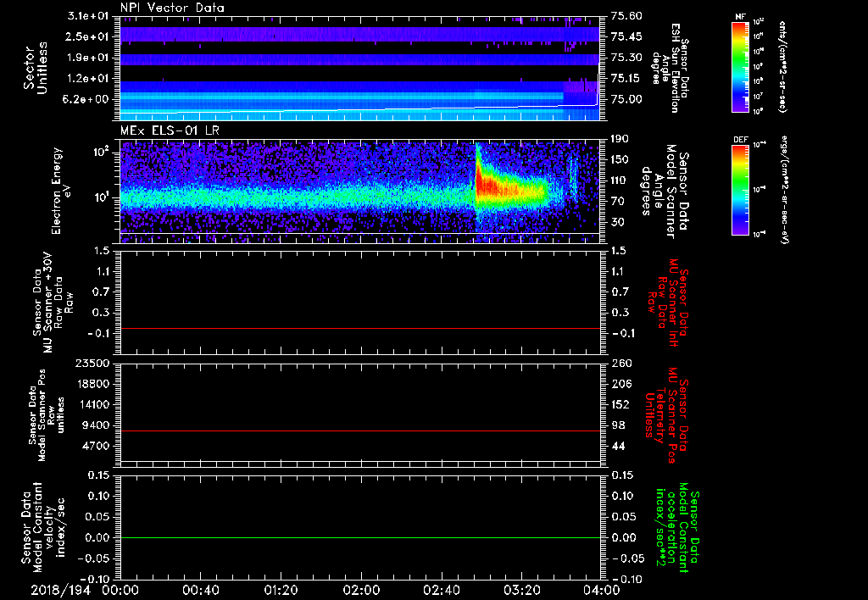Click the green Model Constant acceleration label
Image resolution: width=868 pixels, height=600 pixels.
point(677,529)
